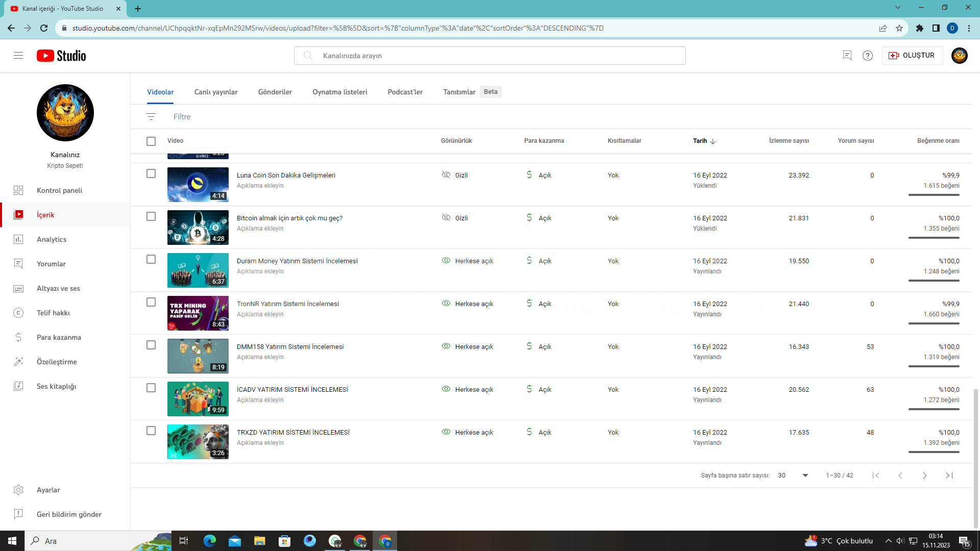Image resolution: width=980 pixels, height=551 pixels.
Task: Jump to last page of videos
Action: 949,475
